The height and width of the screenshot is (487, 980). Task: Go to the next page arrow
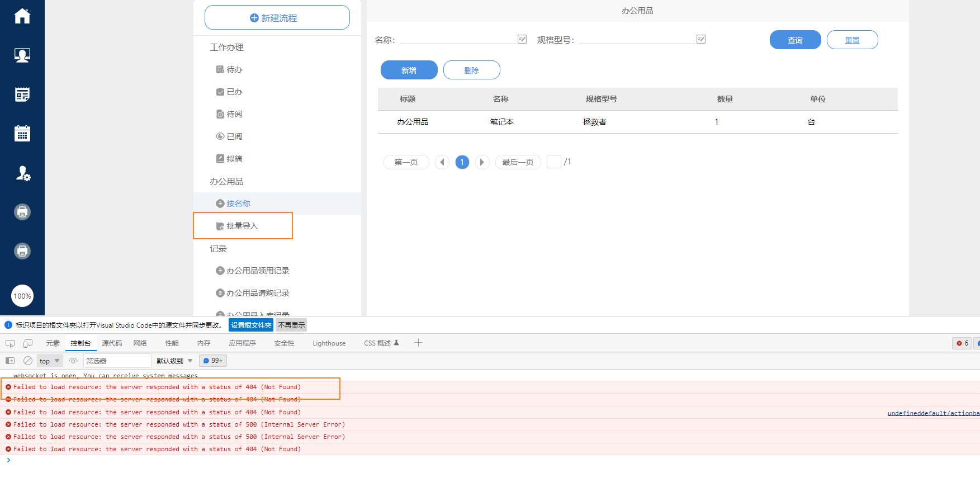(482, 162)
